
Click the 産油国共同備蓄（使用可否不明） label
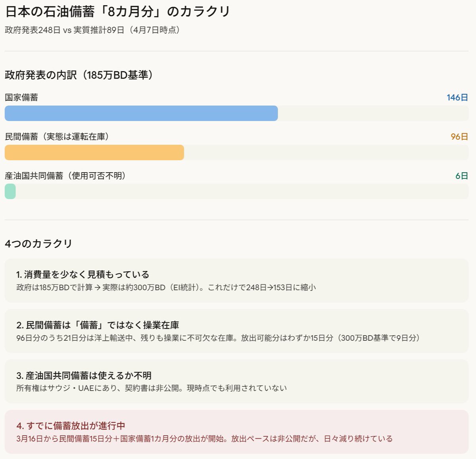coord(65,176)
